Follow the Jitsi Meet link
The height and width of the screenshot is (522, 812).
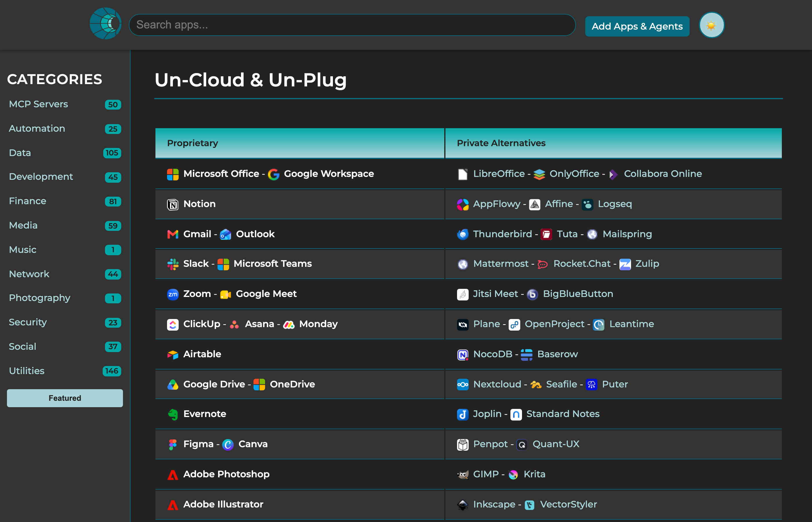coord(496,293)
